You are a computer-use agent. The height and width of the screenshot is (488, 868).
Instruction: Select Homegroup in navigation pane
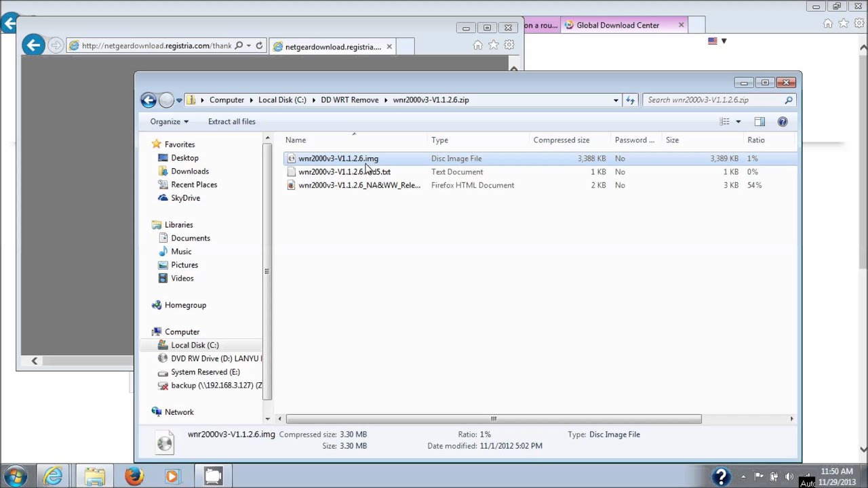[185, 305]
